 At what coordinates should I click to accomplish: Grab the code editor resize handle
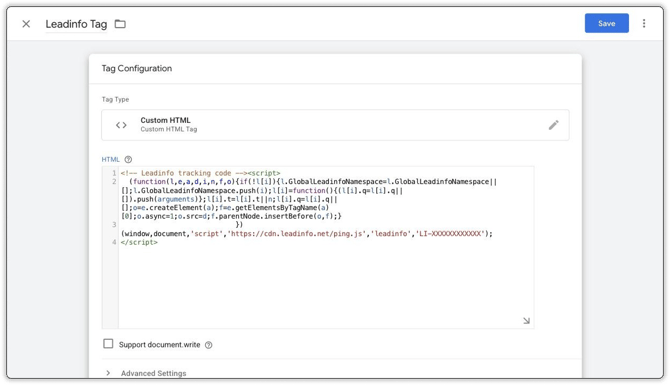[x=526, y=320]
